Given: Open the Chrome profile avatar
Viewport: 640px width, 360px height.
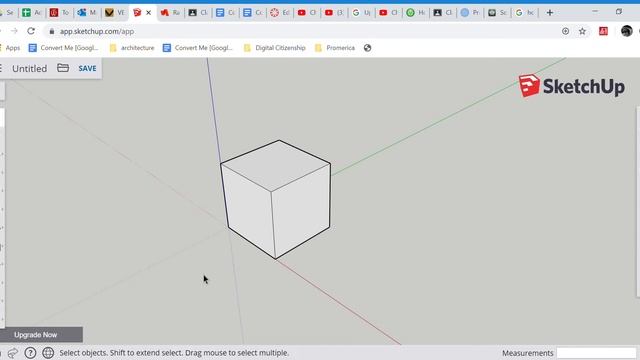Looking at the screenshot, I should (x=627, y=31).
